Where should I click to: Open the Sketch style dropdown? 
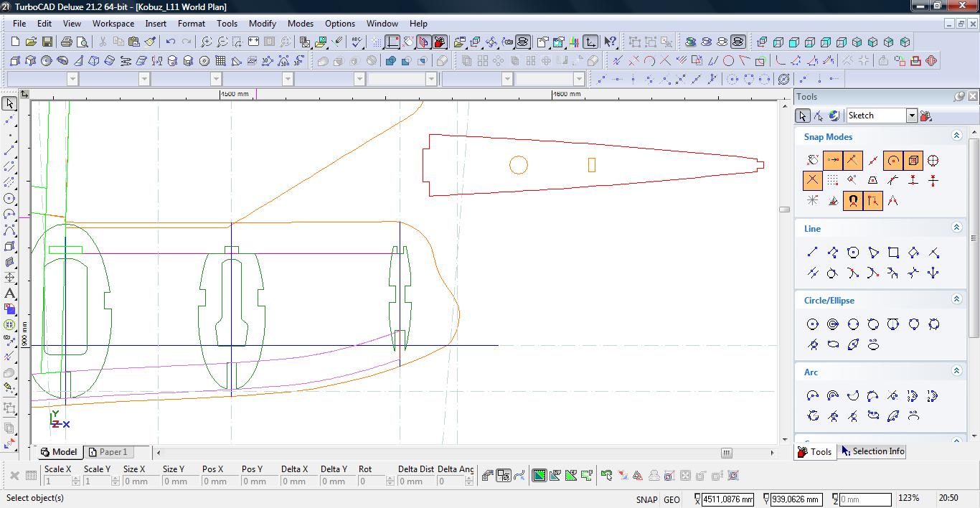912,116
